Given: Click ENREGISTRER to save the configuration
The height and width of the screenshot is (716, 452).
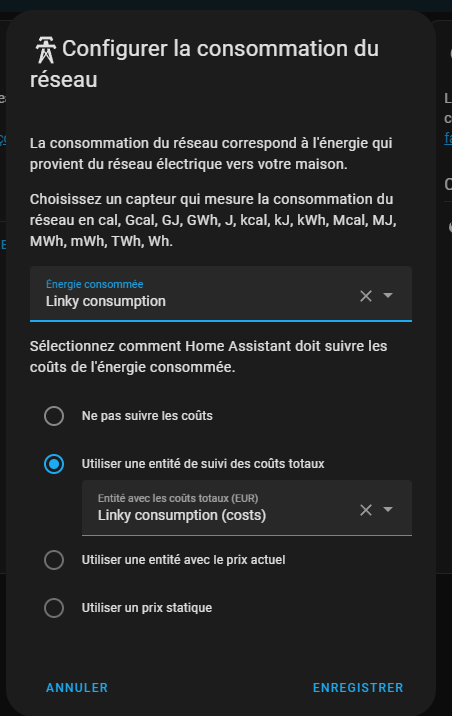Looking at the screenshot, I should pos(358,688).
